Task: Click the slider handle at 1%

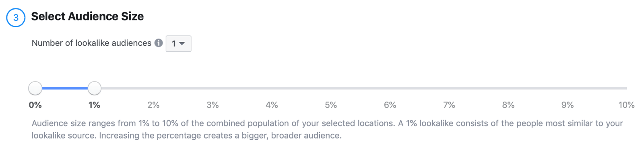Action: [95, 88]
